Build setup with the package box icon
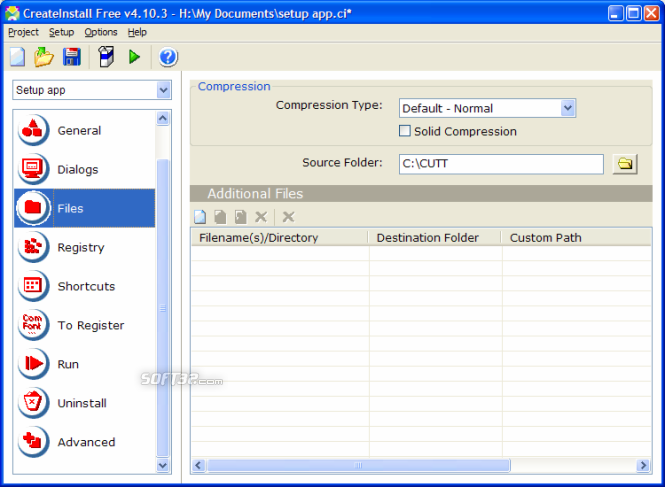Viewport: 665px width, 487px height. 106,57
